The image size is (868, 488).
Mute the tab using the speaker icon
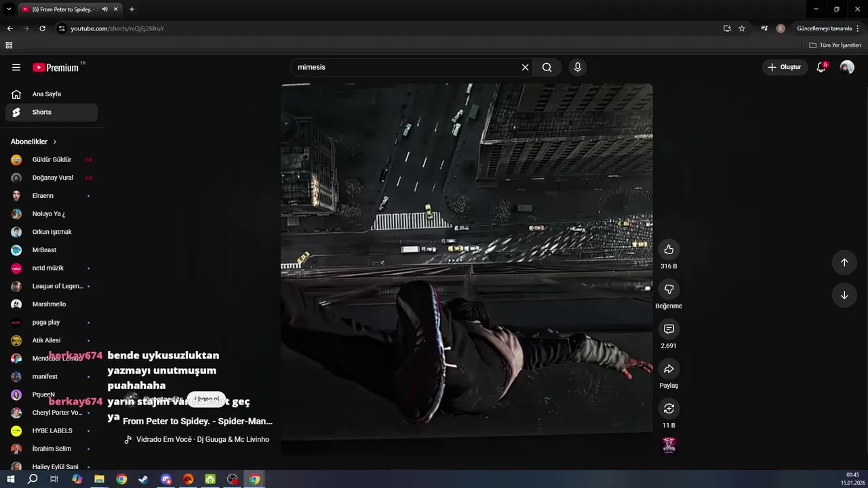[x=104, y=9]
